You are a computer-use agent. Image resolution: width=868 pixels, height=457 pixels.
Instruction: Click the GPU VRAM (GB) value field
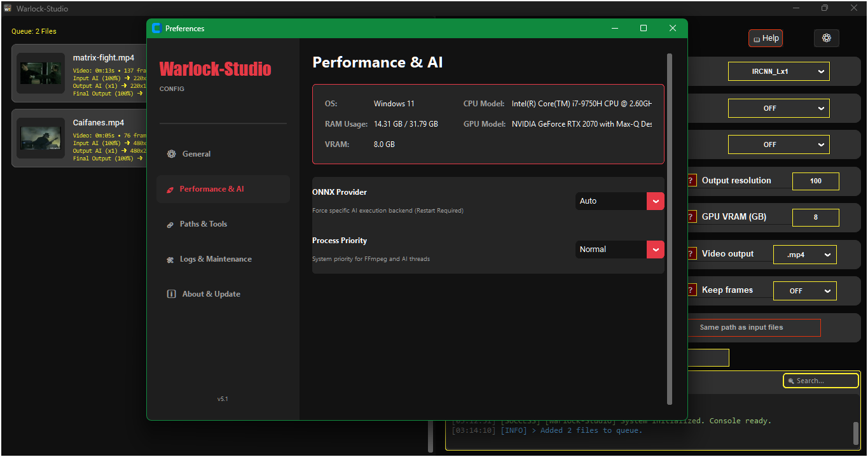(816, 218)
